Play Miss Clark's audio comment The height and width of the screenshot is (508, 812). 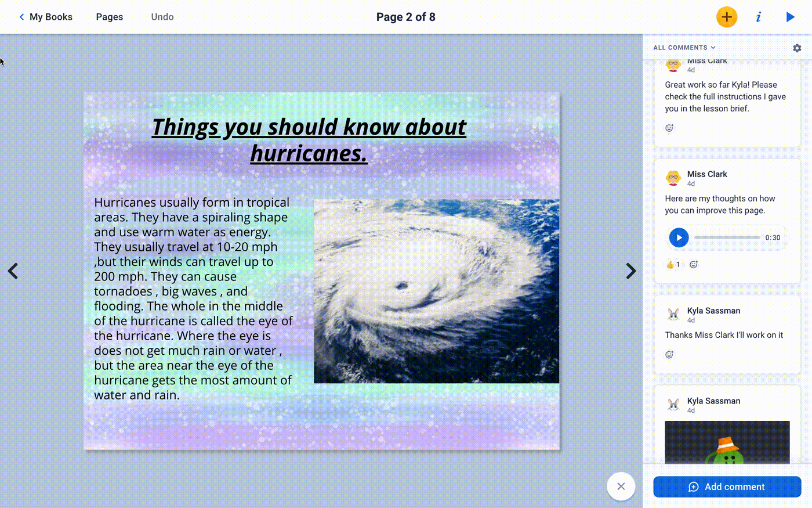click(x=679, y=237)
